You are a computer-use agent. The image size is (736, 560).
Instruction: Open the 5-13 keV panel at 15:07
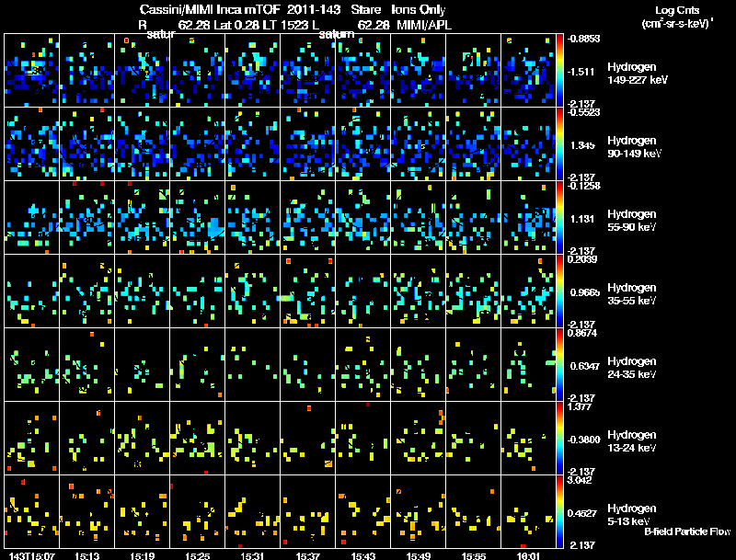coord(31,512)
